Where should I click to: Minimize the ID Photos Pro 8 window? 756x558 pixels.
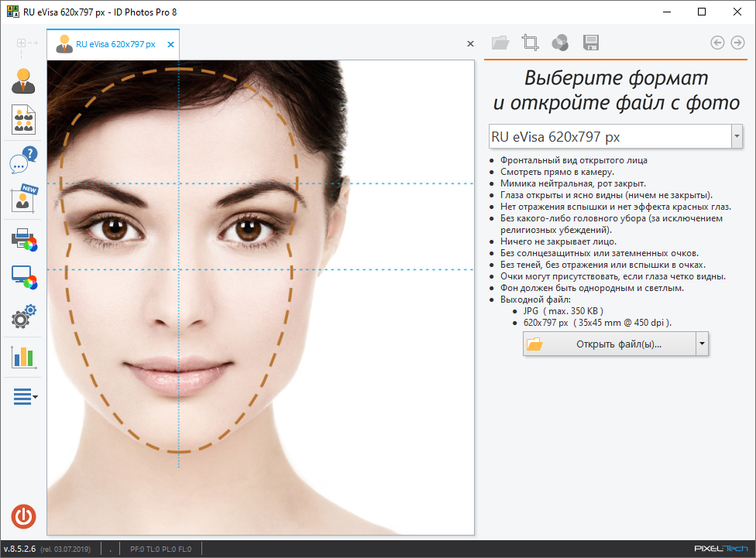point(667,12)
